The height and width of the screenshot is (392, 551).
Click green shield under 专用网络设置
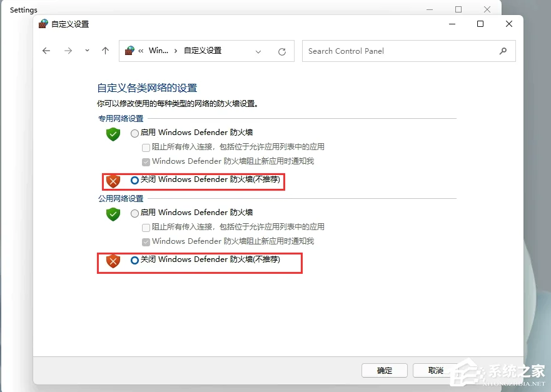(x=113, y=134)
